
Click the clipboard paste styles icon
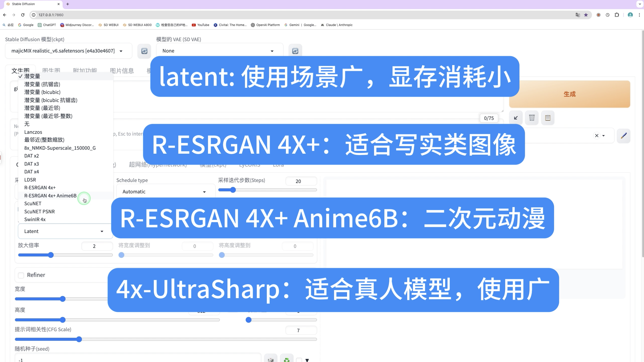[x=548, y=118]
